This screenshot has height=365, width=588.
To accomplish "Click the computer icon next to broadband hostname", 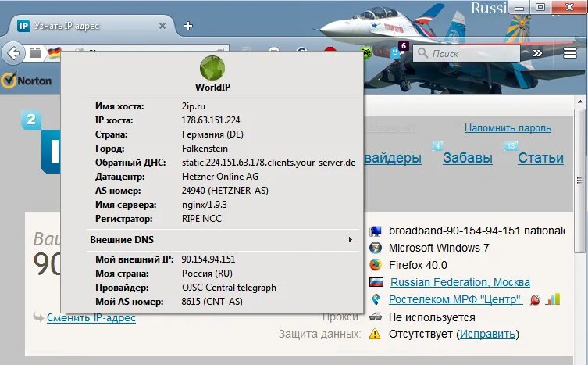I will click(x=376, y=231).
